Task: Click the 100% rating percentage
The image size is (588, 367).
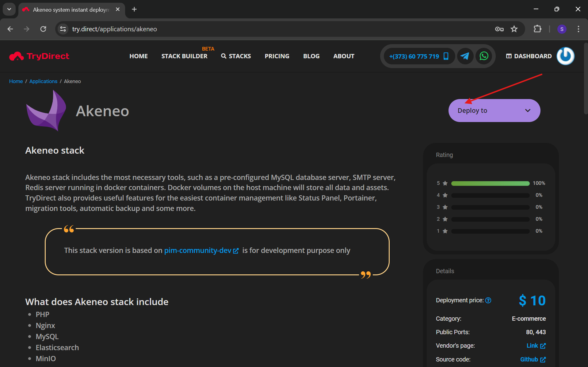Action: pyautogui.click(x=539, y=183)
